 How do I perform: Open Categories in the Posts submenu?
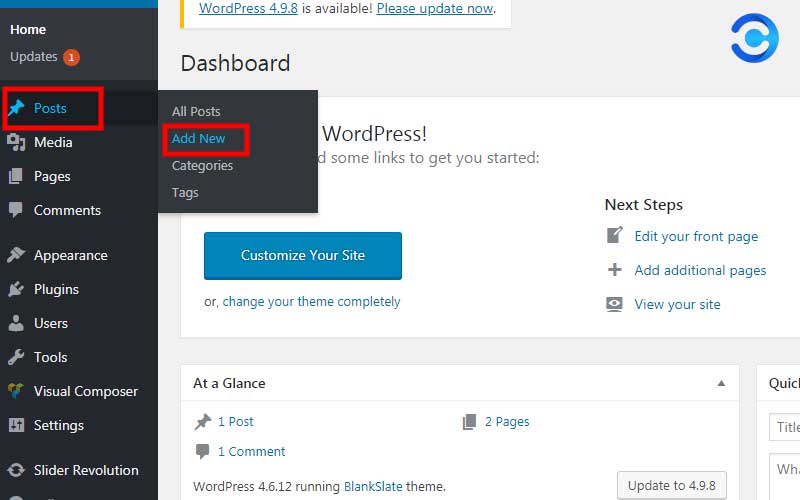pos(202,166)
